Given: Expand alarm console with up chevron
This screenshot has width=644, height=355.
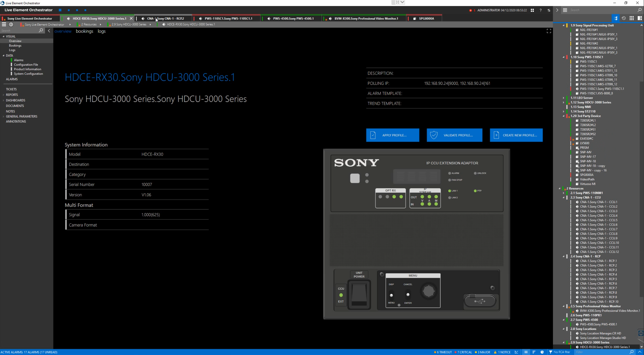Looking at the screenshot, I should coord(640,352).
